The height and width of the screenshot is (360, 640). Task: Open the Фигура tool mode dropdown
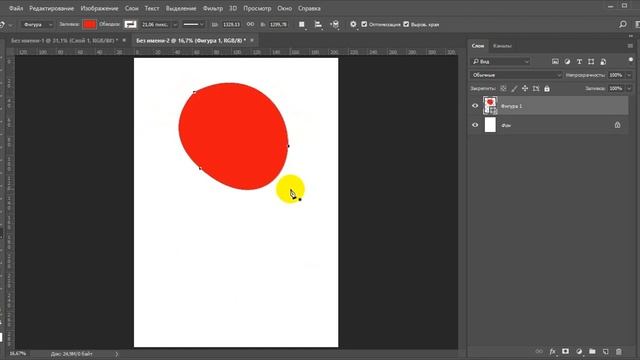tap(37, 24)
